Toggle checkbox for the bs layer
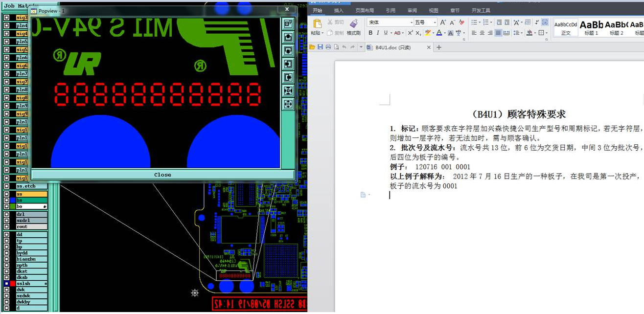The width and height of the screenshot is (644, 314). [6, 200]
